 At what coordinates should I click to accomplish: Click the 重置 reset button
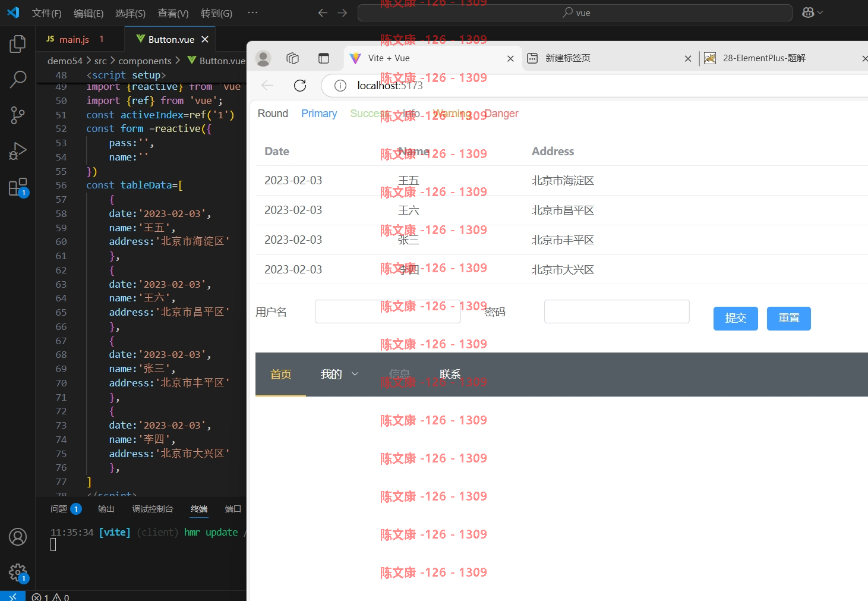tap(789, 319)
